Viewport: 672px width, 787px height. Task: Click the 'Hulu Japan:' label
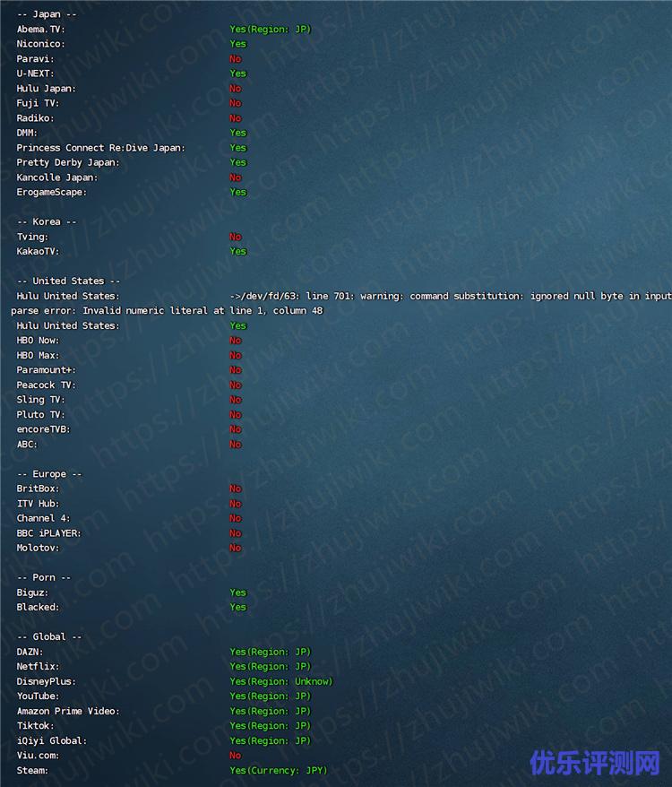[47, 89]
